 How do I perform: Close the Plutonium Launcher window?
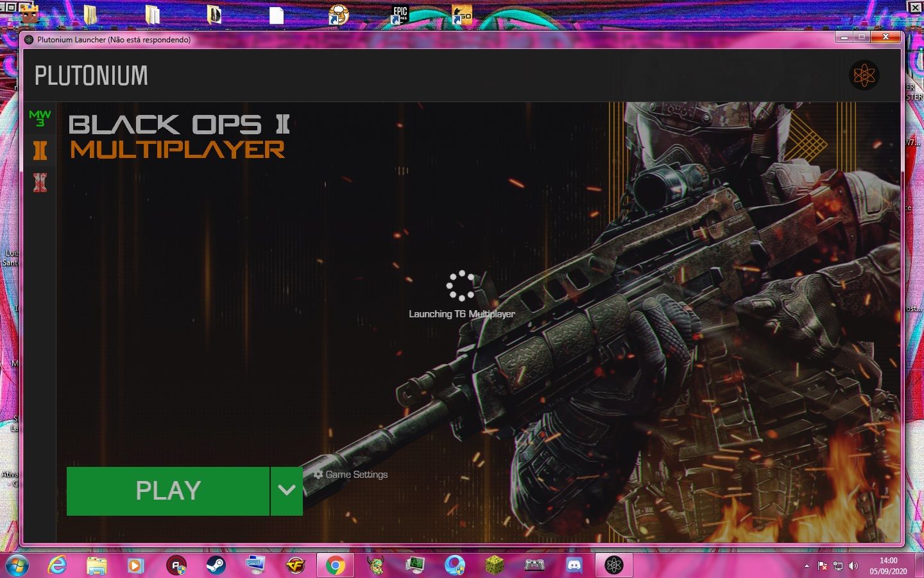click(x=886, y=37)
